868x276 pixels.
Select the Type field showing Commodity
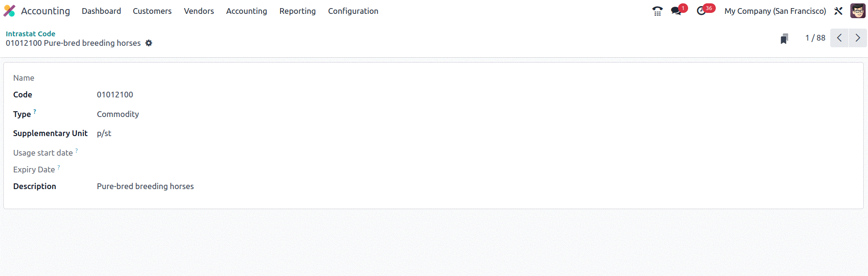coord(118,114)
